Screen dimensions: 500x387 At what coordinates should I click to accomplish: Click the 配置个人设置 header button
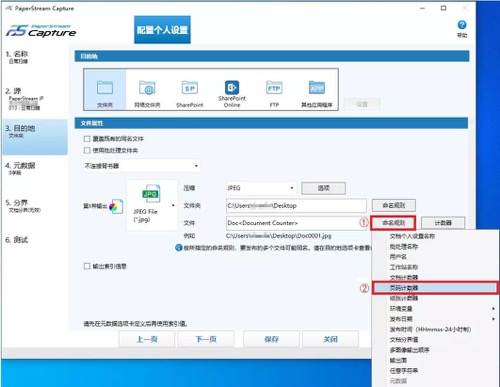click(162, 30)
